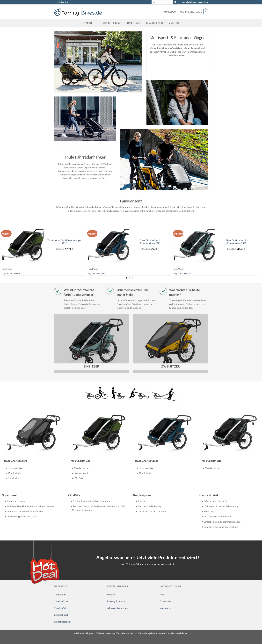This screenshot has height=644, width=262.
Task: Expand the Chariot Lite menu dropdown
Action: point(91,23)
